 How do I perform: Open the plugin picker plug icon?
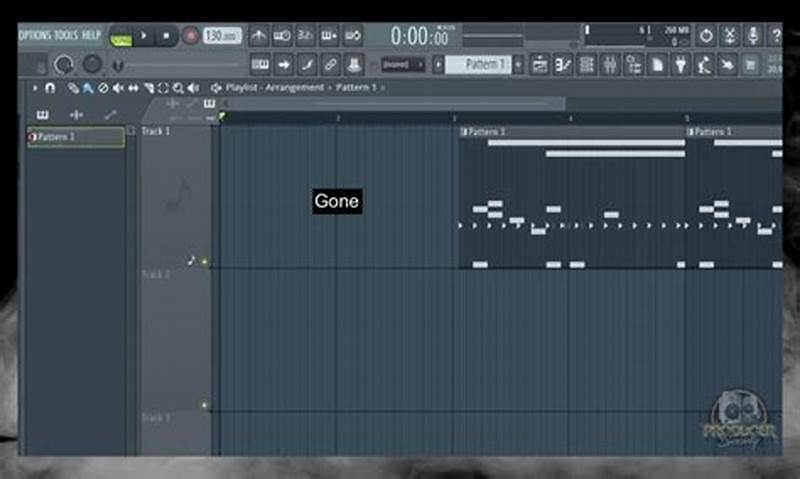pos(681,65)
